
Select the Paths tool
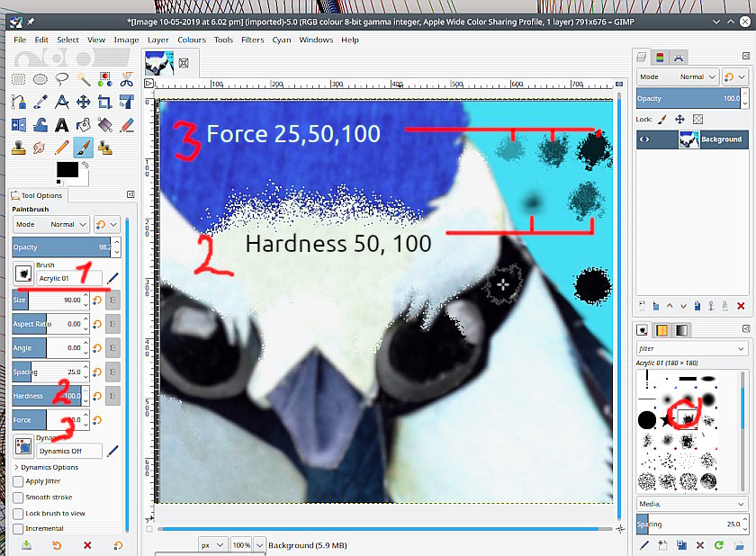(x=19, y=102)
